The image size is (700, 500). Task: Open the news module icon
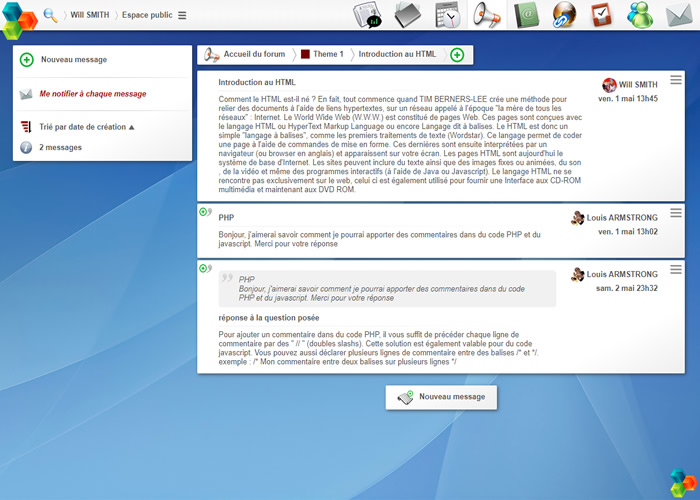tap(370, 15)
